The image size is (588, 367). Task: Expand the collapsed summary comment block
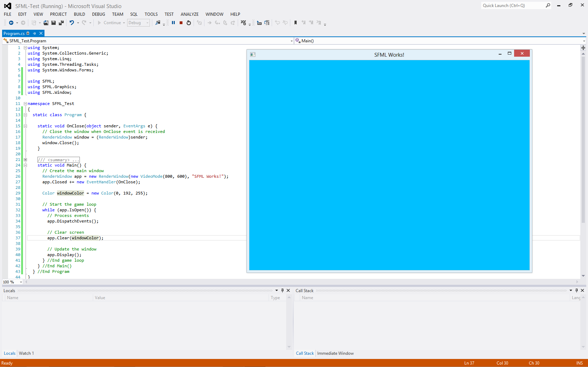click(x=25, y=160)
